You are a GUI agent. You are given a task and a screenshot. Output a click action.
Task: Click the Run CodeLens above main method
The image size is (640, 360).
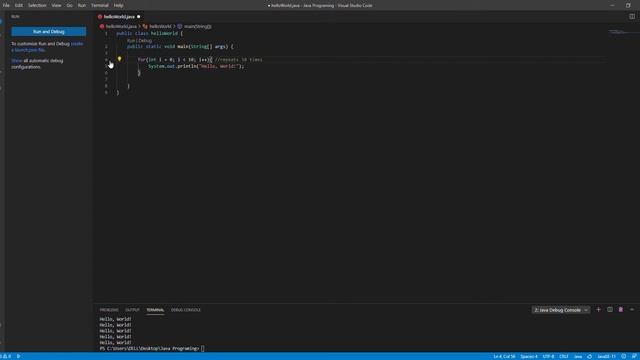coord(131,40)
